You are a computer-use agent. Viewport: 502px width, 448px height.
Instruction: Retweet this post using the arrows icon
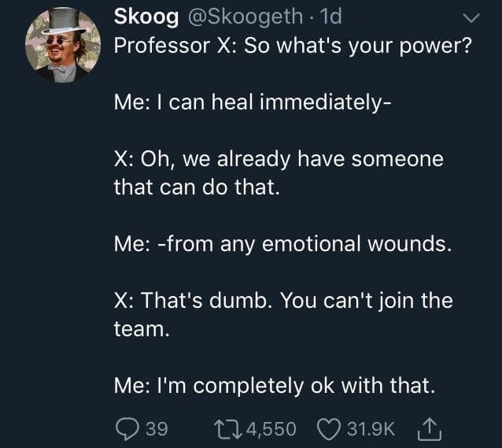pos(228,429)
